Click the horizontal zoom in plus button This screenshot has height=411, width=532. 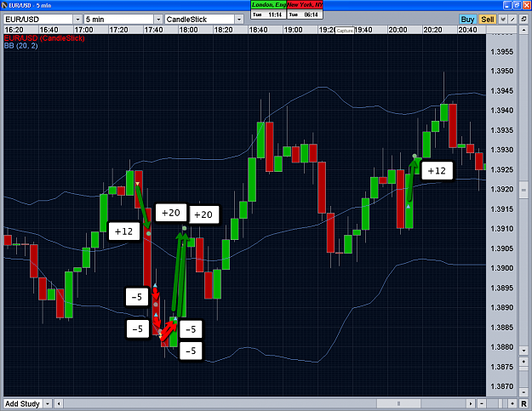coord(512,403)
